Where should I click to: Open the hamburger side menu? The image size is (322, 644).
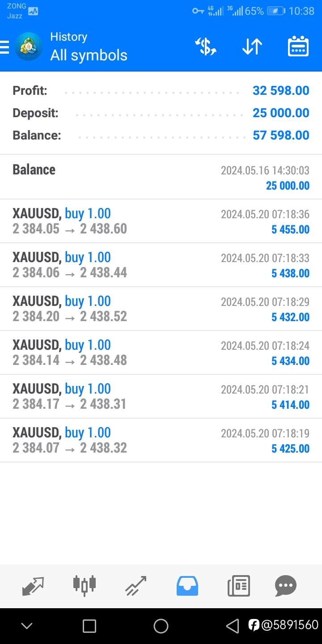tap(4, 47)
